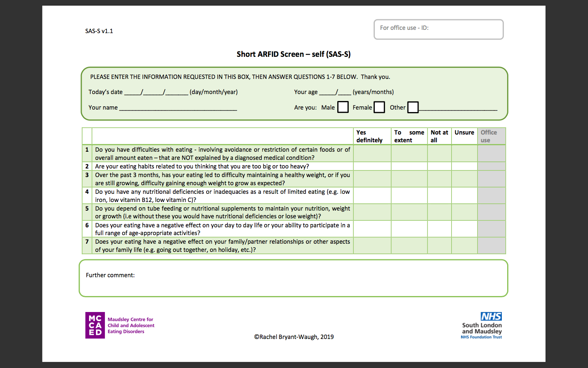588x368 pixels.
Task: Click the NHS logo
Action: pyautogui.click(x=491, y=316)
